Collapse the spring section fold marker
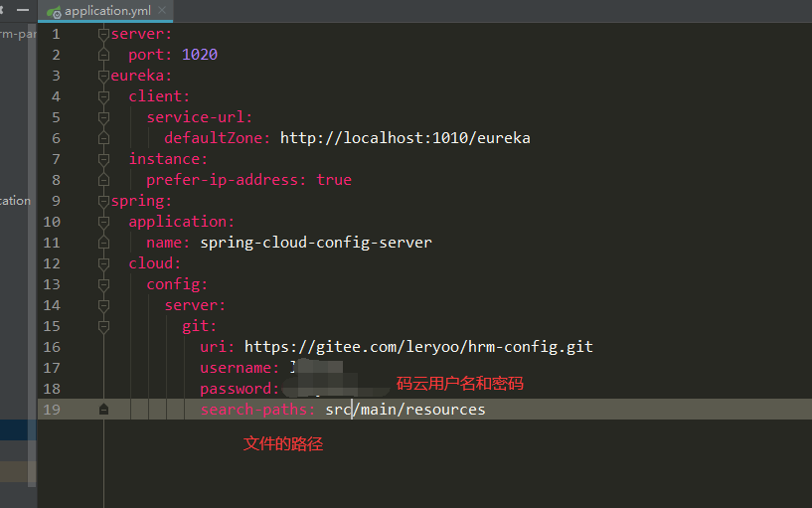The width and height of the screenshot is (812, 508). 103,201
